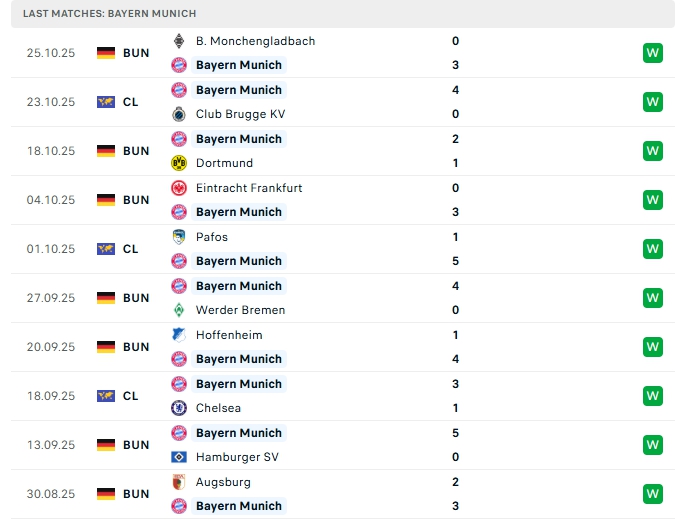The height and width of the screenshot is (520, 687).
Task: Click the Eintracht Frankfurt team logo
Action: point(179,188)
